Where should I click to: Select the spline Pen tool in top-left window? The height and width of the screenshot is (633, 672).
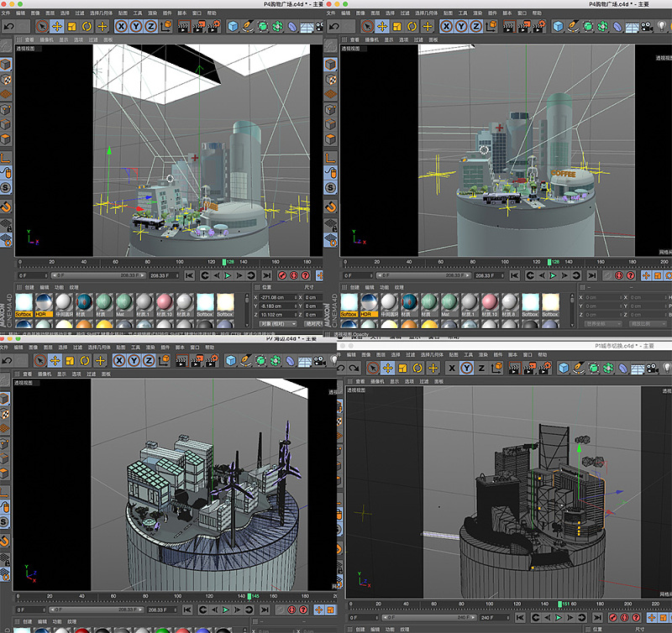click(x=248, y=27)
